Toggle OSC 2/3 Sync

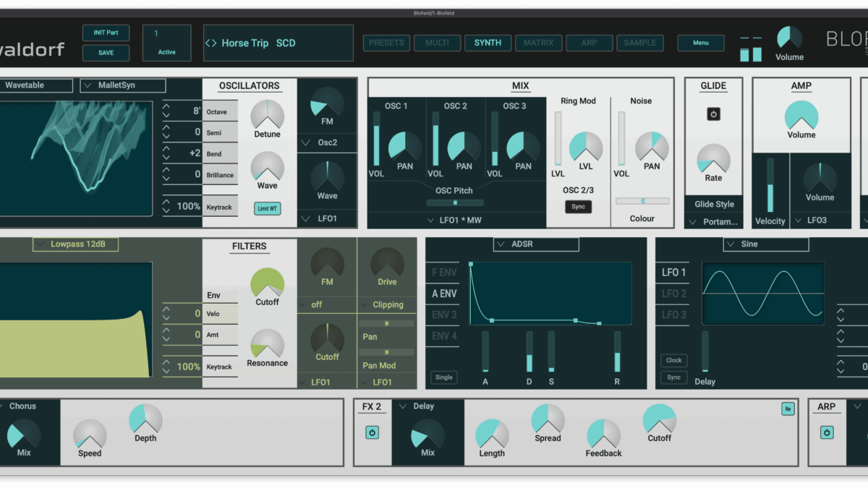point(578,207)
